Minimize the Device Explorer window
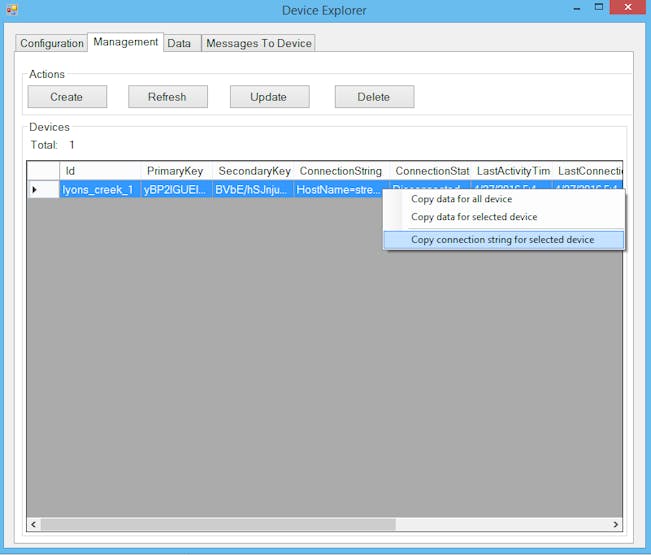 coord(577,8)
